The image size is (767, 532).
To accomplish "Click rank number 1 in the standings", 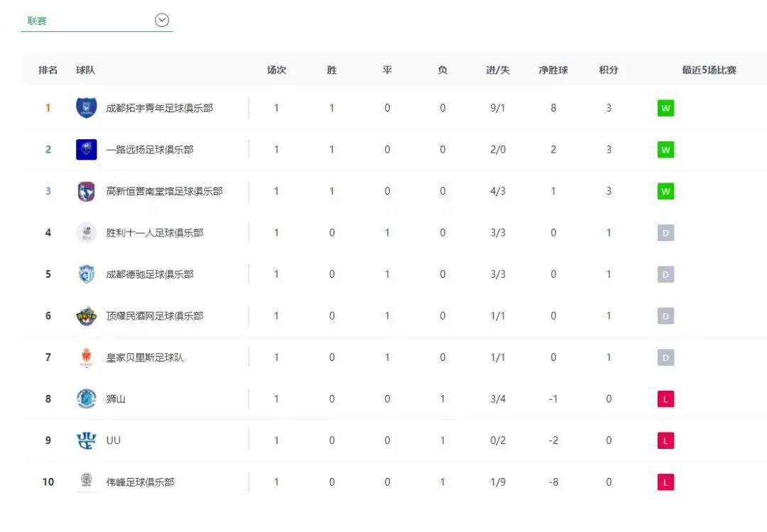I will 48,108.
